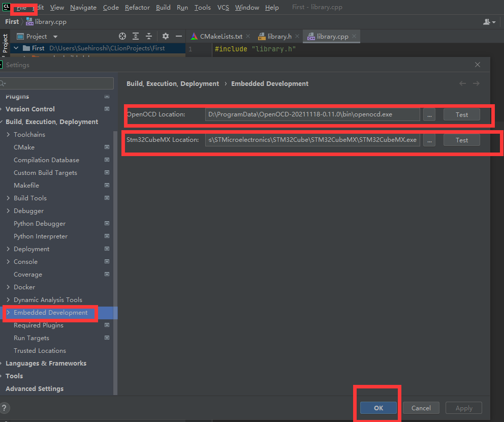The image size is (504, 422).
Task: Expand the Deployment settings node
Action: 8,249
